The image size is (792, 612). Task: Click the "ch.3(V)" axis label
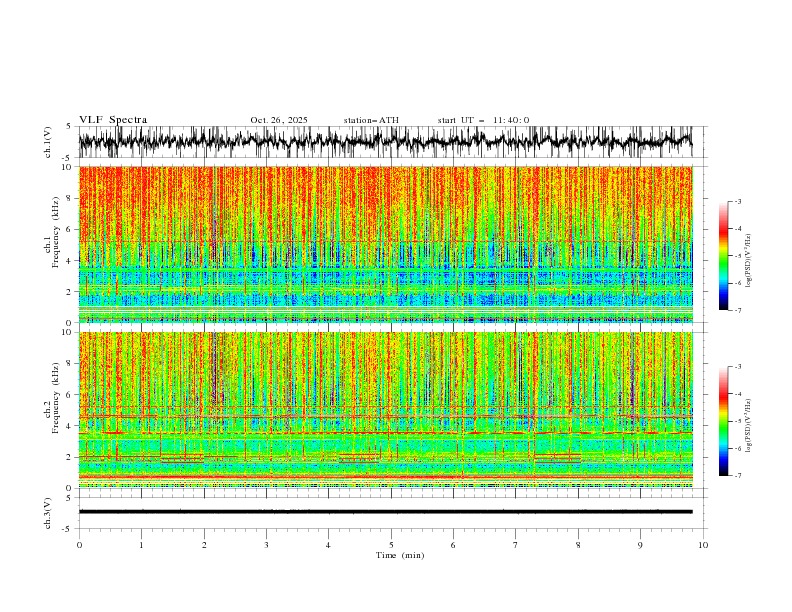48,513
